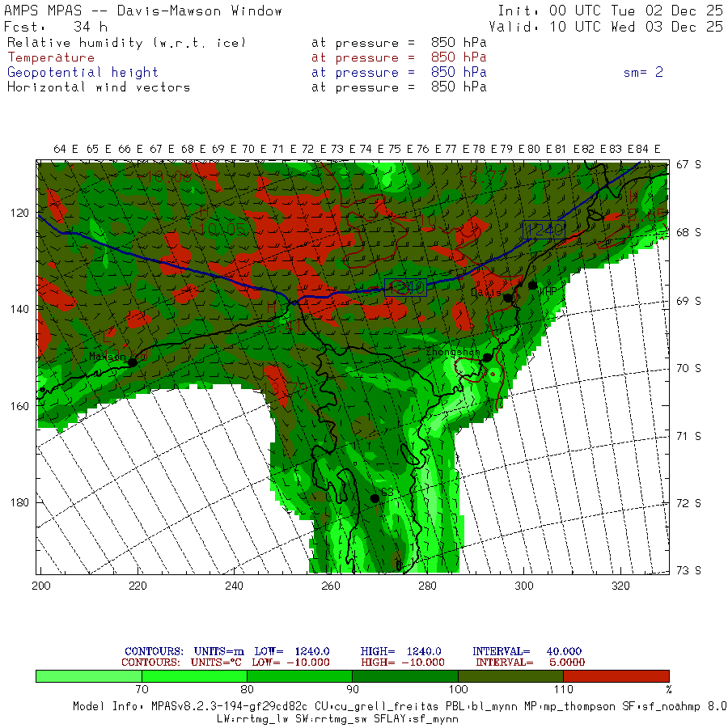The height and width of the screenshot is (728, 728).
Task: Click the '73 S' latitude label
Action: point(688,570)
